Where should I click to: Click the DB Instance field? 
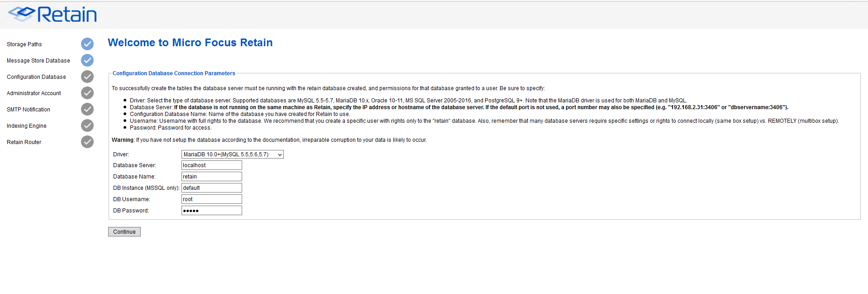click(211, 188)
